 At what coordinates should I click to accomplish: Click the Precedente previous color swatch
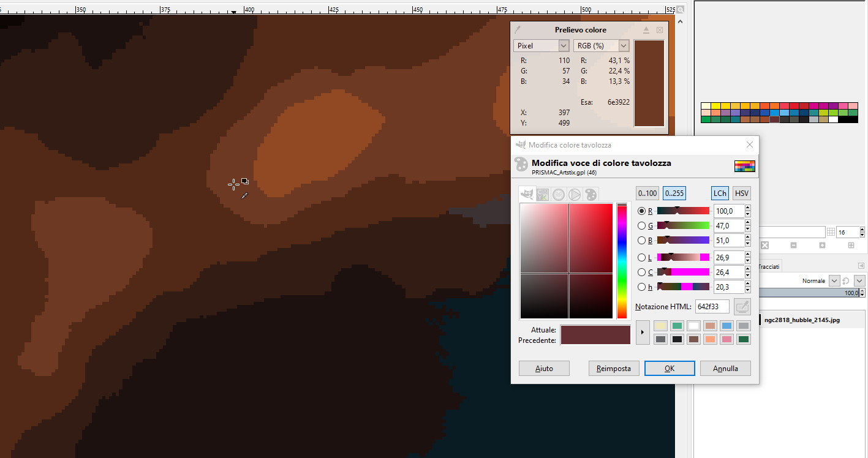tap(595, 340)
